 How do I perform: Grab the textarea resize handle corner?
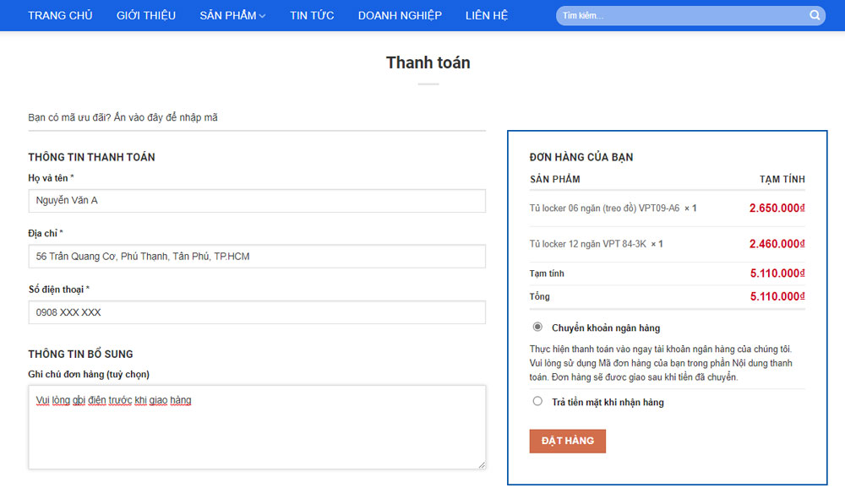[482, 464]
